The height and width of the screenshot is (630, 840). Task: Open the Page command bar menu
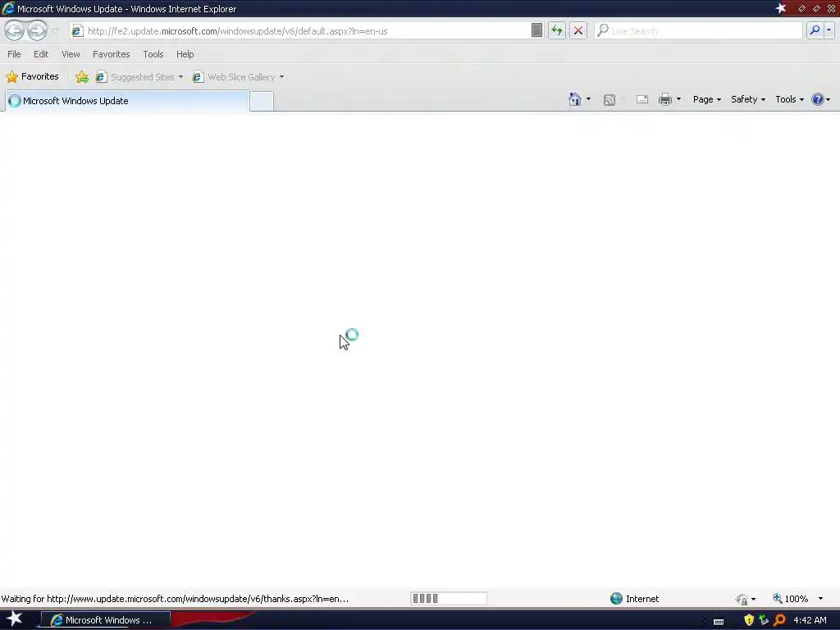click(x=706, y=99)
